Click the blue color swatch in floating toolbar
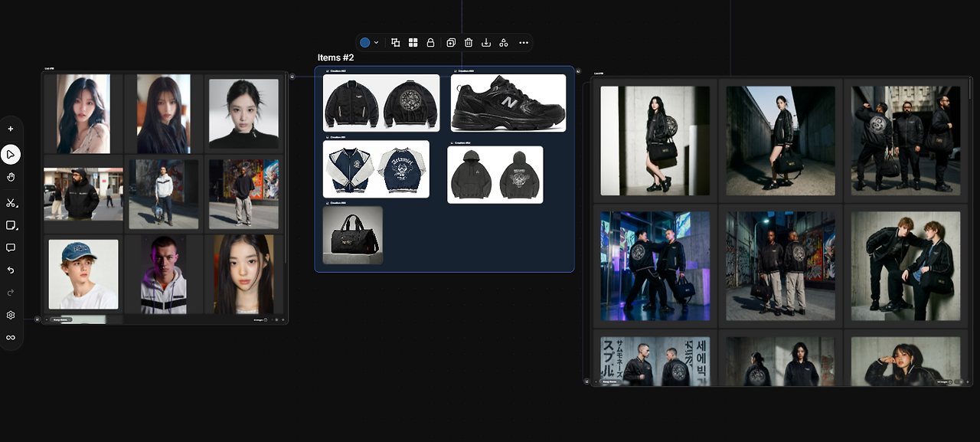This screenshot has width=980, height=442. pos(365,43)
